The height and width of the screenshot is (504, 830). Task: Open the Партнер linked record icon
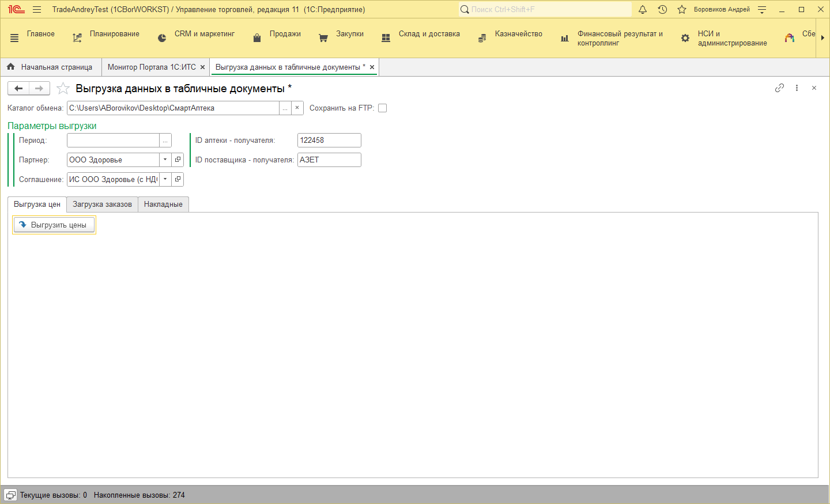click(x=178, y=160)
